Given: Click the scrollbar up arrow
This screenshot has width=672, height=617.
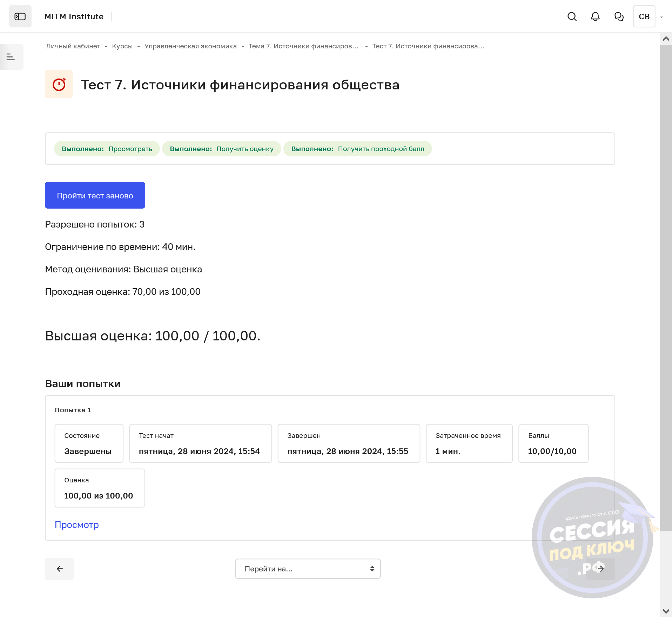Looking at the screenshot, I should point(666,39).
